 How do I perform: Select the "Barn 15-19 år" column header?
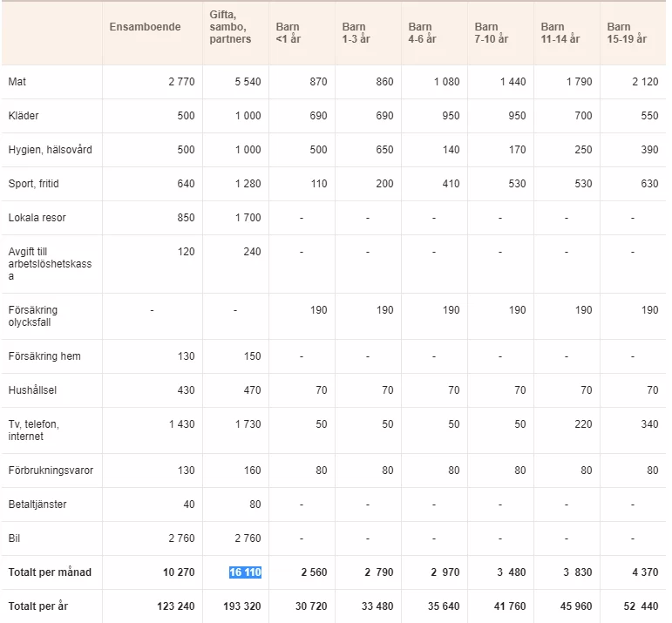(x=627, y=33)
